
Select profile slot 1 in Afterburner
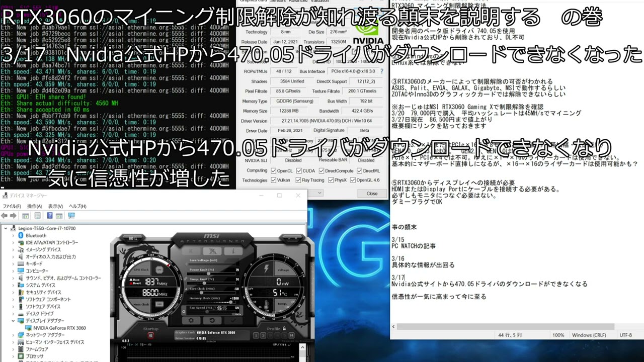pos(256,335)
